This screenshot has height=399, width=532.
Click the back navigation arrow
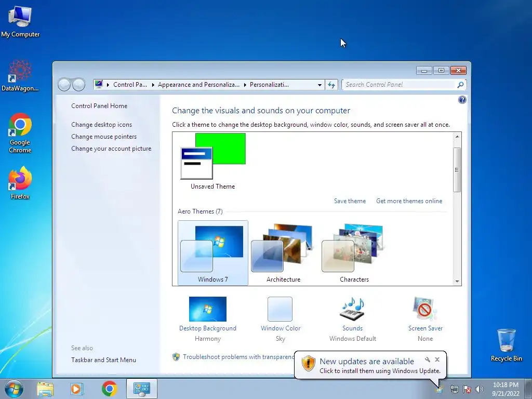pyautogui.click(x=64, y=85)
